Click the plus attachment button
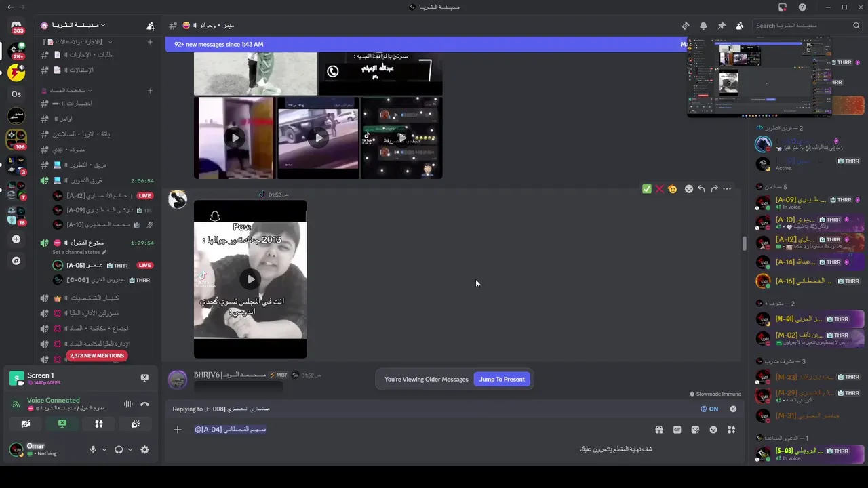Viewport: 868px width, 488px height. (x=178, y=430)
